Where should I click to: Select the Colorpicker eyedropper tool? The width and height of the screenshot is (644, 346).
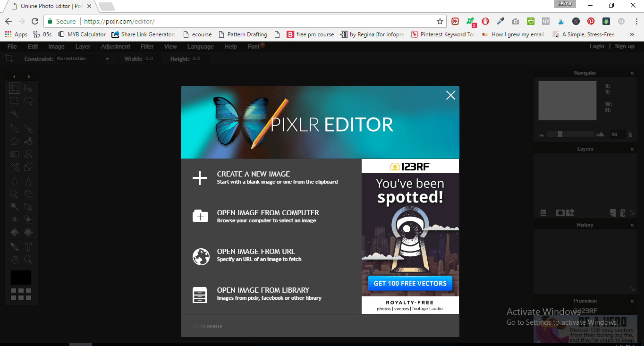[15, 246]
